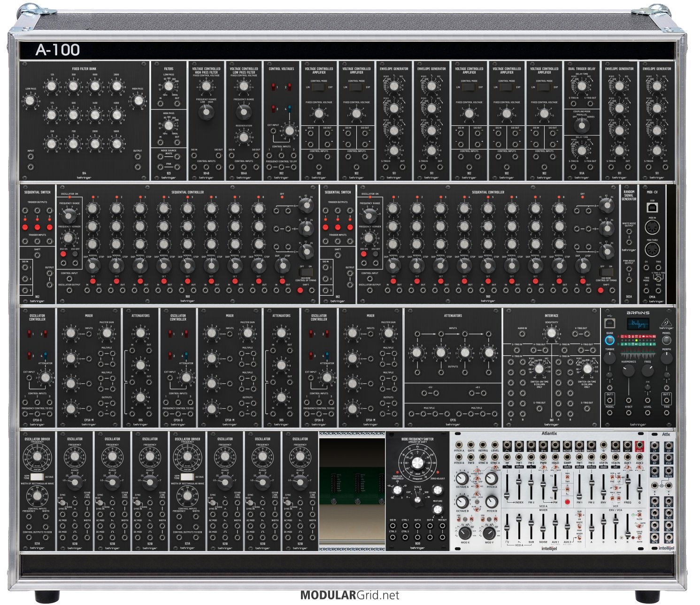Click the red OUT jack on Atlantix
Image resolution: width=700 pixels, height=605 pixels.
pos(639,445)
